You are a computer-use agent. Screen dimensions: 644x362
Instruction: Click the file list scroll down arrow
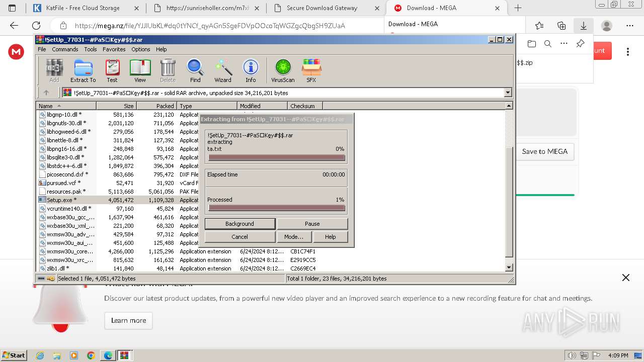(509, 267)
